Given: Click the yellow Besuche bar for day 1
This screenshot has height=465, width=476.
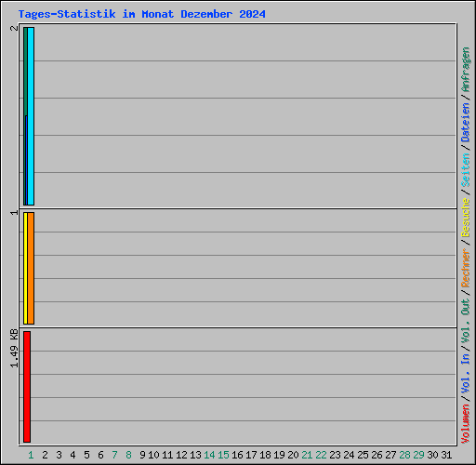Looking at the screenshot, I should coord(25,269).
